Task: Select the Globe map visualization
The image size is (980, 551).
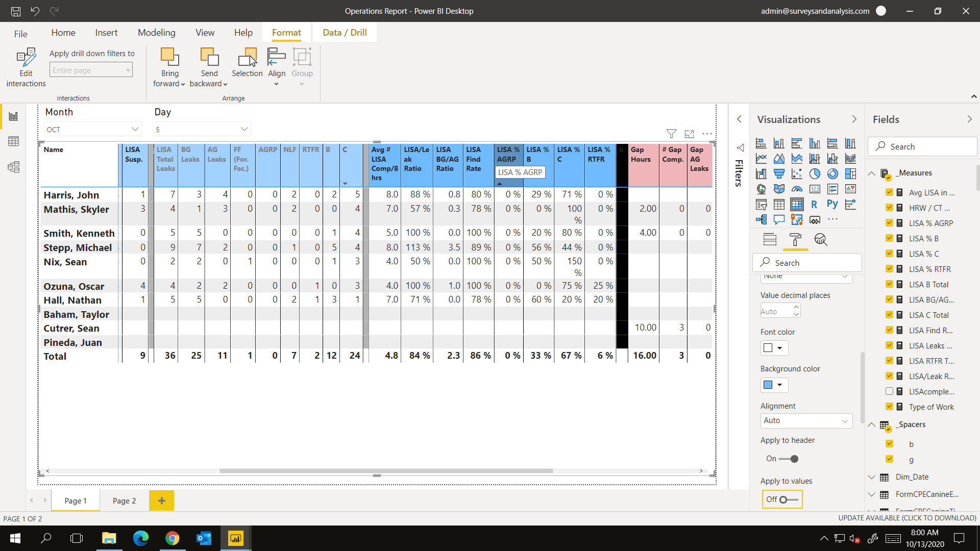Action: [x=761, y=189]
